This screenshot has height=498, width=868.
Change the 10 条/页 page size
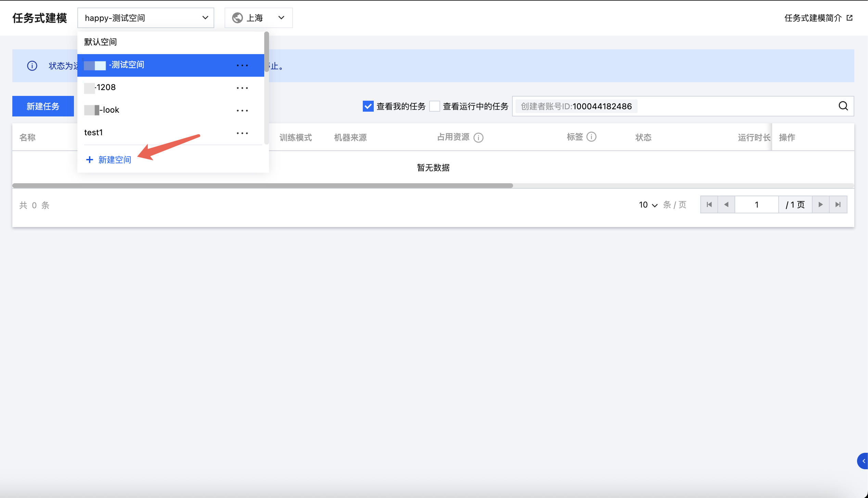pos(648,205)
